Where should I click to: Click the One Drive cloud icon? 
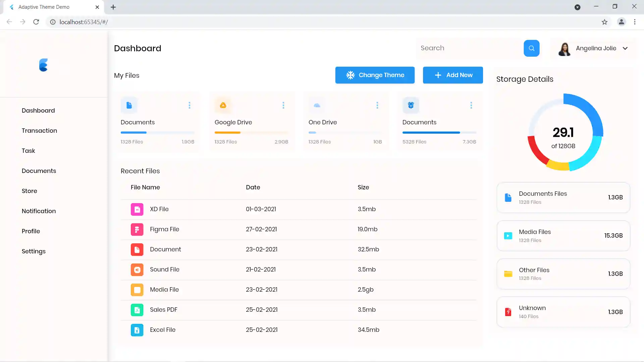click(x=317, y=105)
